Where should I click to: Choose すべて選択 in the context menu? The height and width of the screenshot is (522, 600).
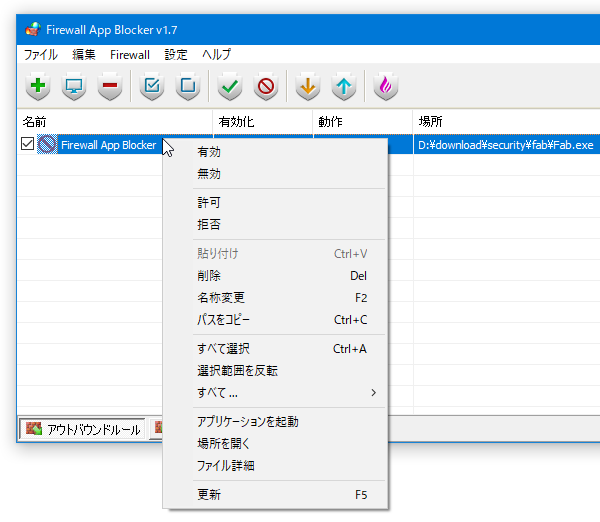[x=275, y=349]
